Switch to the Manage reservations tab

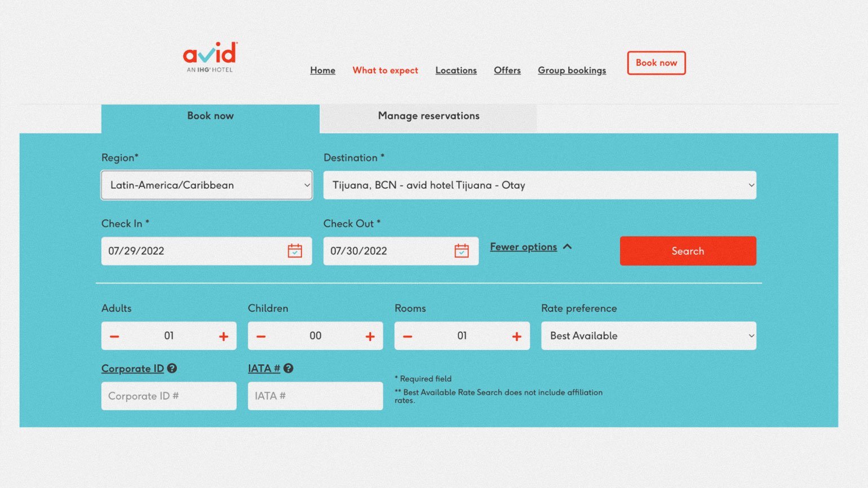(x=428, y=118)
